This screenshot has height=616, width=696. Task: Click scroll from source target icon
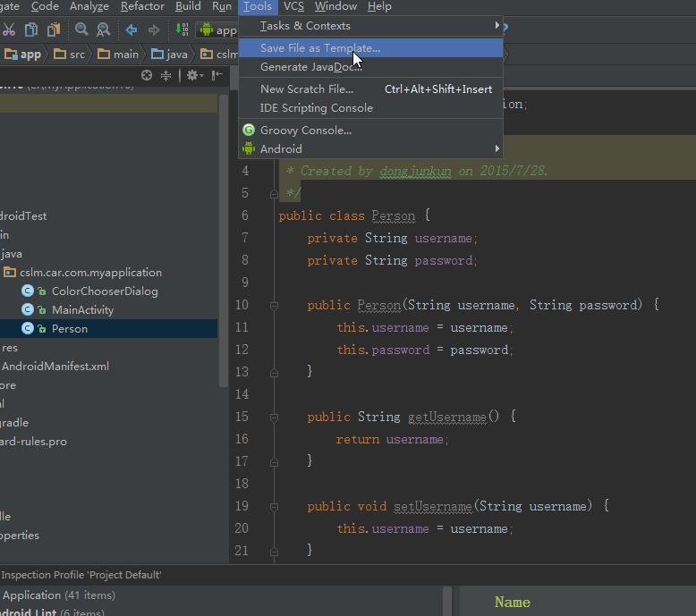coord(147,76)
